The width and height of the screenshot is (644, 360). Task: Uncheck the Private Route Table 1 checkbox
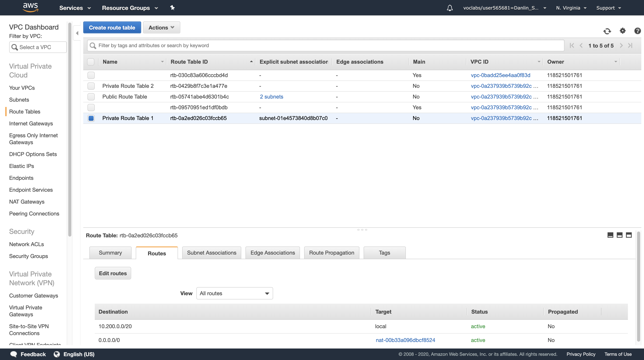tap(91, 118)
